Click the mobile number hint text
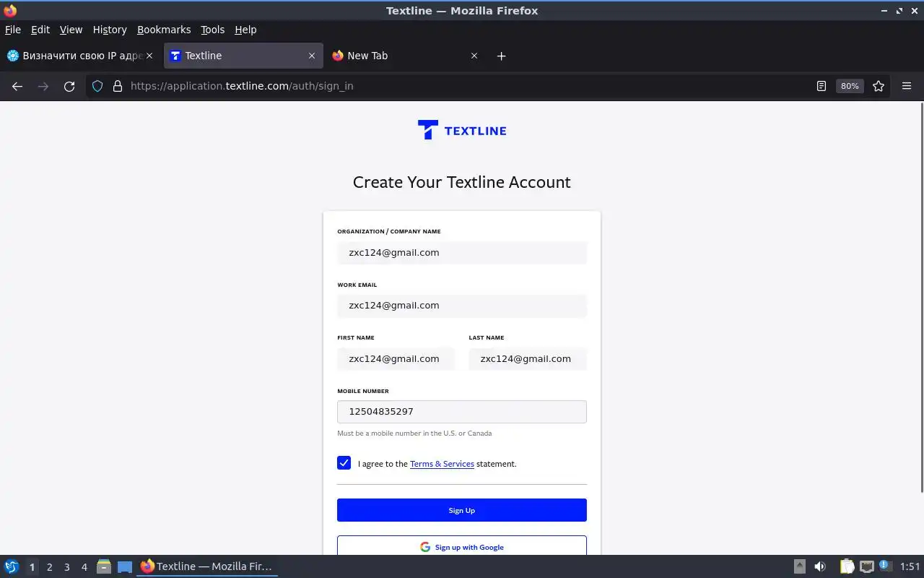The width and height of the screenshot is (924, 578). click(x=414, y=433)
